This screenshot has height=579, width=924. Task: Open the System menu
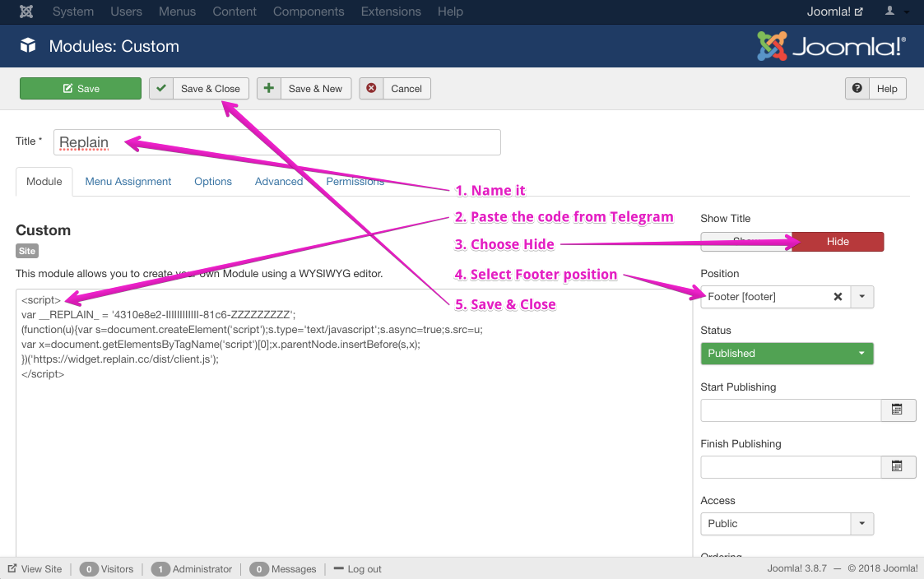(x=73, y=12)
